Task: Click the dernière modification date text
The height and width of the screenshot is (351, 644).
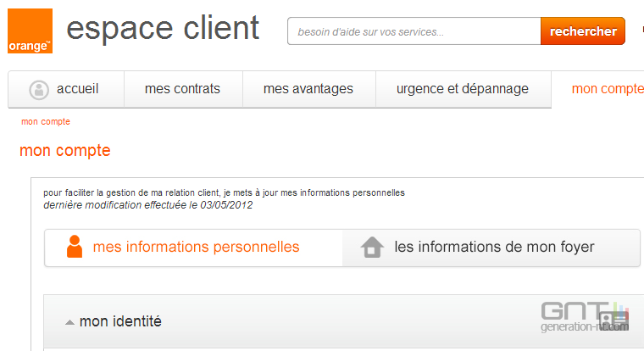Action: (x=147, y=205)
